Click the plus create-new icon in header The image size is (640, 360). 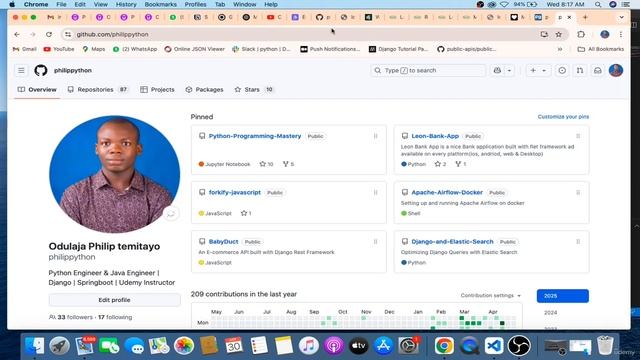pos(533,70)
